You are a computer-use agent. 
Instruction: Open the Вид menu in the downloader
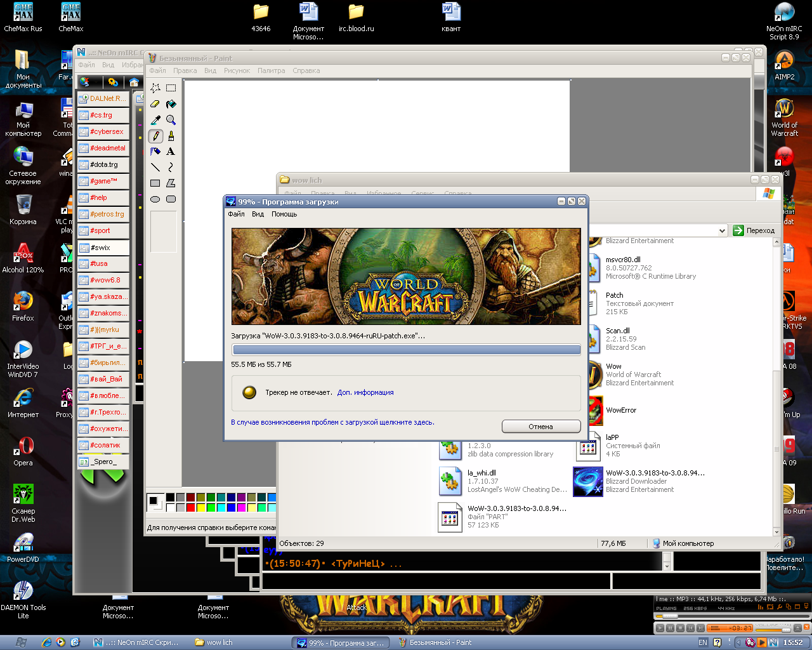(x=258, y=215)
